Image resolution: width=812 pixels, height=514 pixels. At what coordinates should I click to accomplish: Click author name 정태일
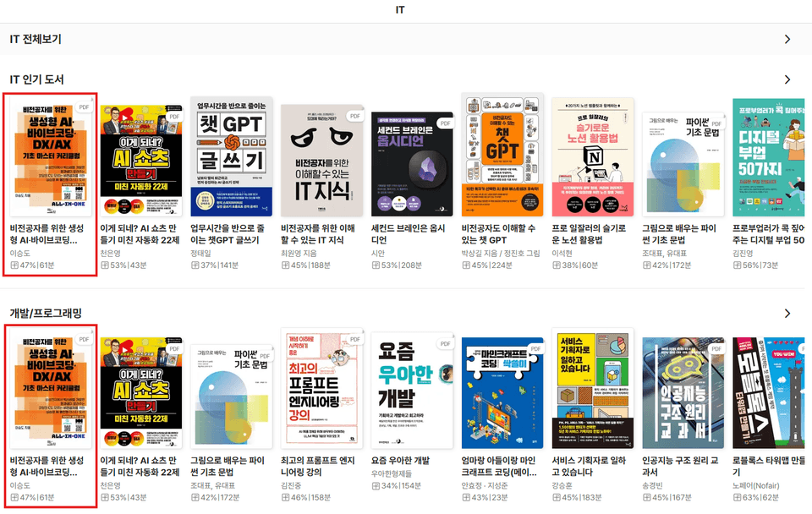point(201,253)
